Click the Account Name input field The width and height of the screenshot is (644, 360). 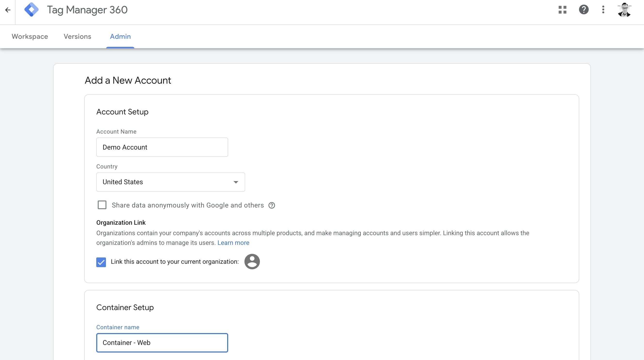point(162,147)
